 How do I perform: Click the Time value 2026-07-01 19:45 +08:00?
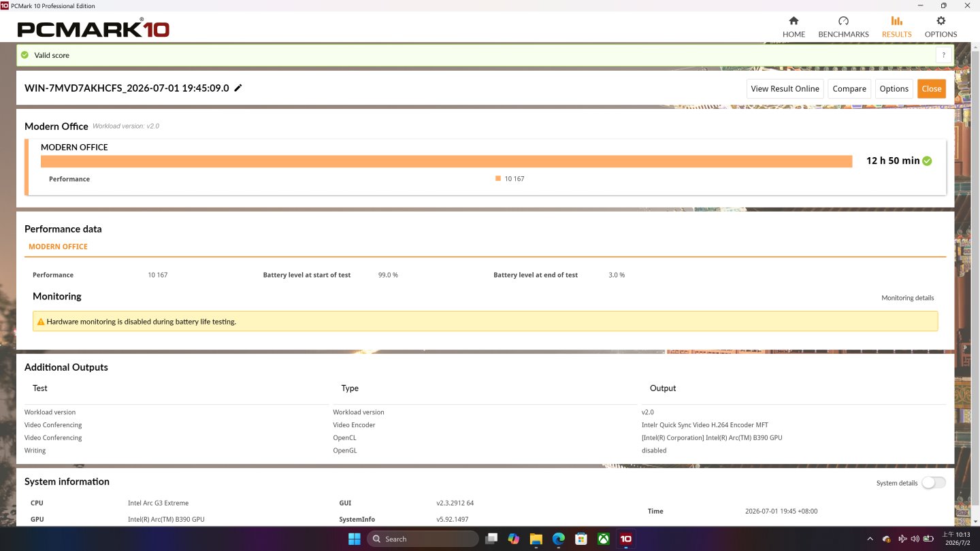[781, 512]
